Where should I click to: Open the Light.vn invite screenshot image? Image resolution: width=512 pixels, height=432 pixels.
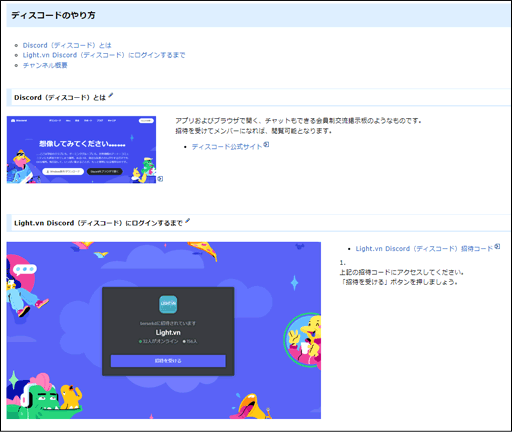coord(164,330)
